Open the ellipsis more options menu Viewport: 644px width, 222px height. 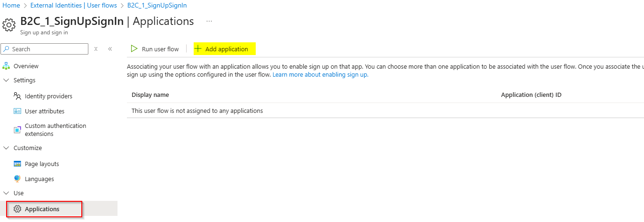[209, 21]
